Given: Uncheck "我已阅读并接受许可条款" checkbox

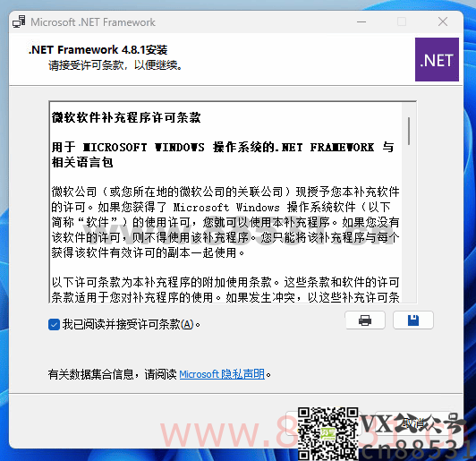Looking at the screenshot, I should (54, 325).
